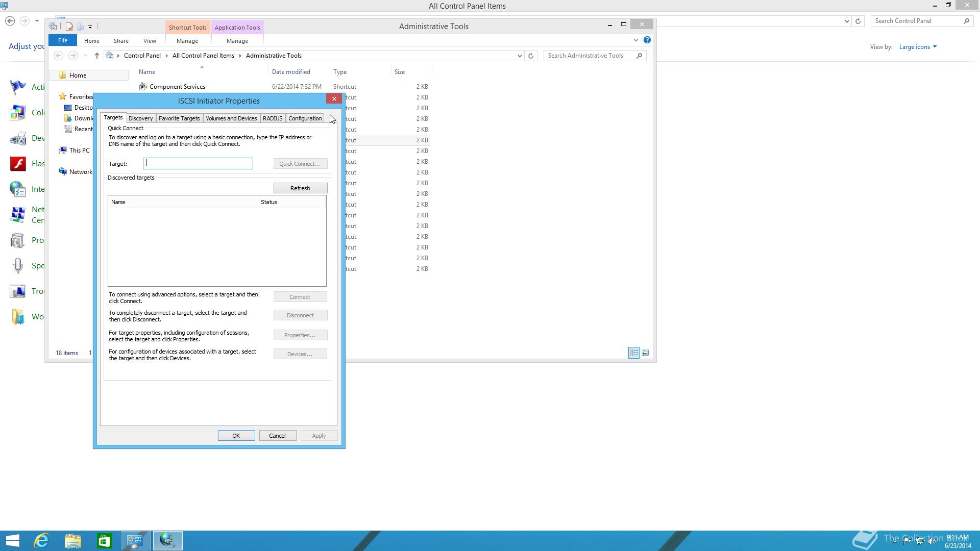Click the Up arrow in Administrative Tools
Image resolution: width=980 pixels, height=551 pixels.
point(96,56)
